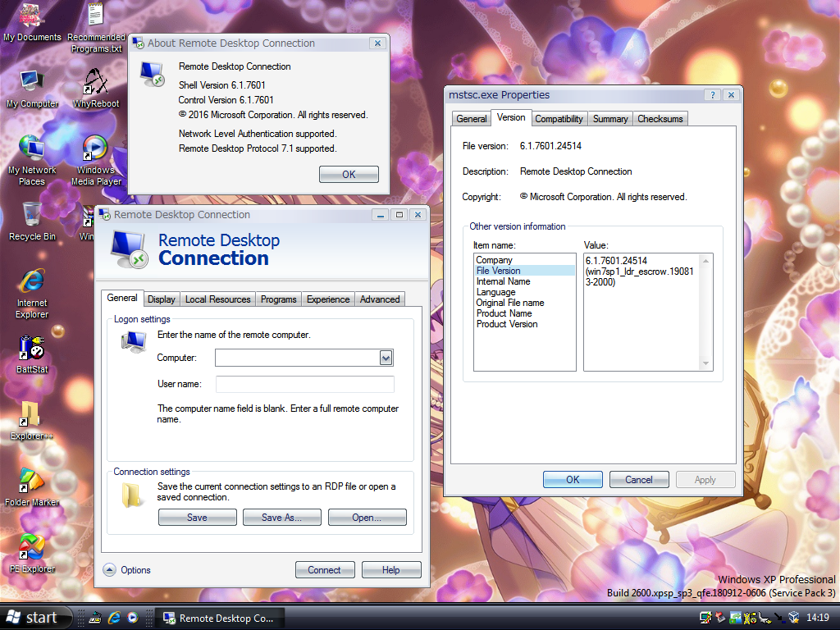The width and height of the screenshot is (840, 630).
Task: Click OK in About Remote Desktop Connection
Action: [349, 174]
